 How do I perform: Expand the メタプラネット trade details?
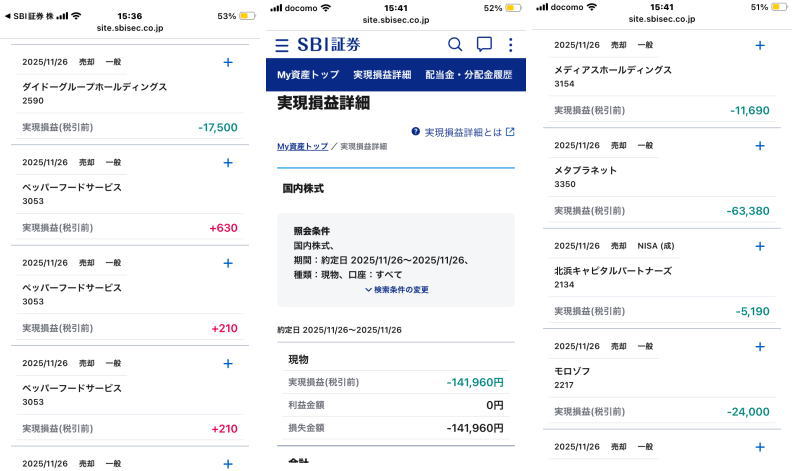[x=759, y=145]
